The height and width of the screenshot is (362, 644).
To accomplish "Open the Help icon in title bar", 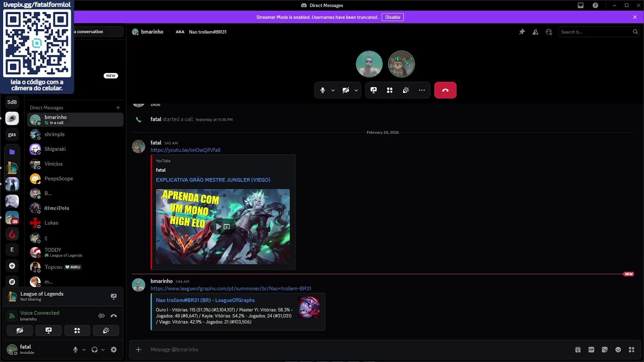I will (595, 6).
